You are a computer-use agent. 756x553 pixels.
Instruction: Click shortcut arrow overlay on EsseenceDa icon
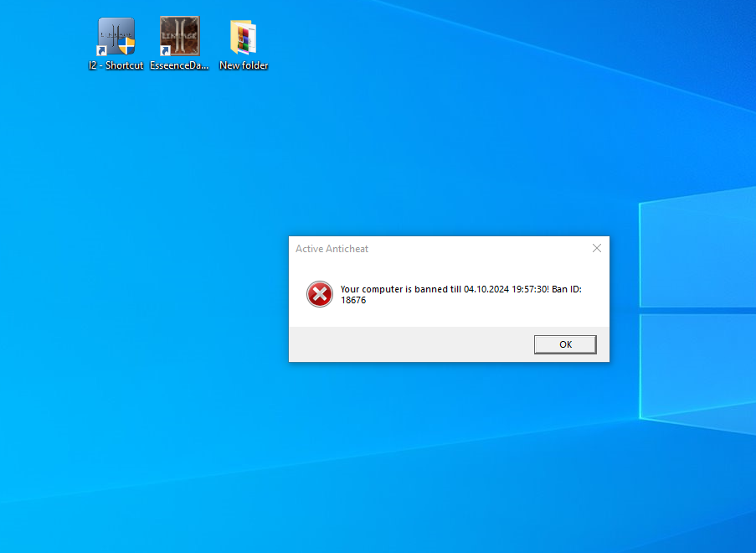(167, 51)
